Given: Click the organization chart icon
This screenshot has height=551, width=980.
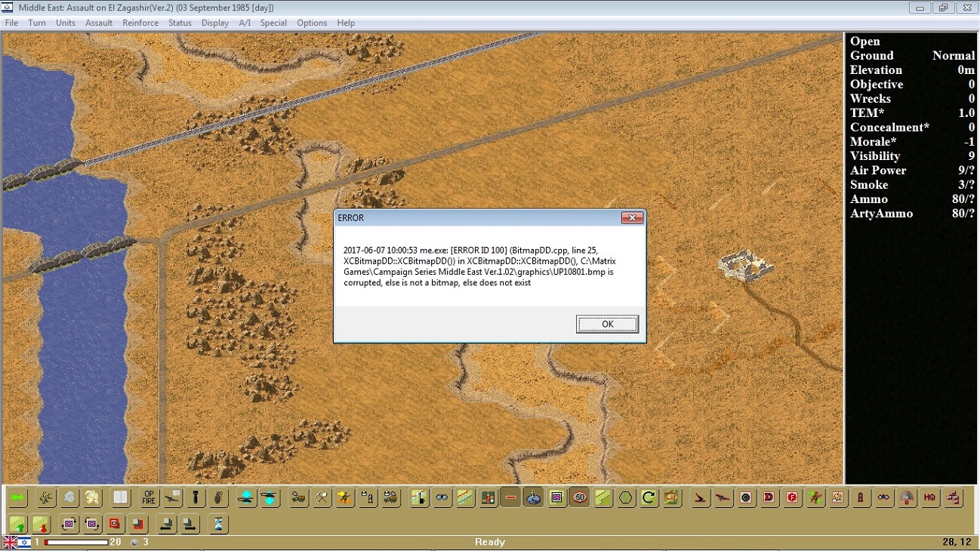Looking at the screenshot, I should click(953, 498).
